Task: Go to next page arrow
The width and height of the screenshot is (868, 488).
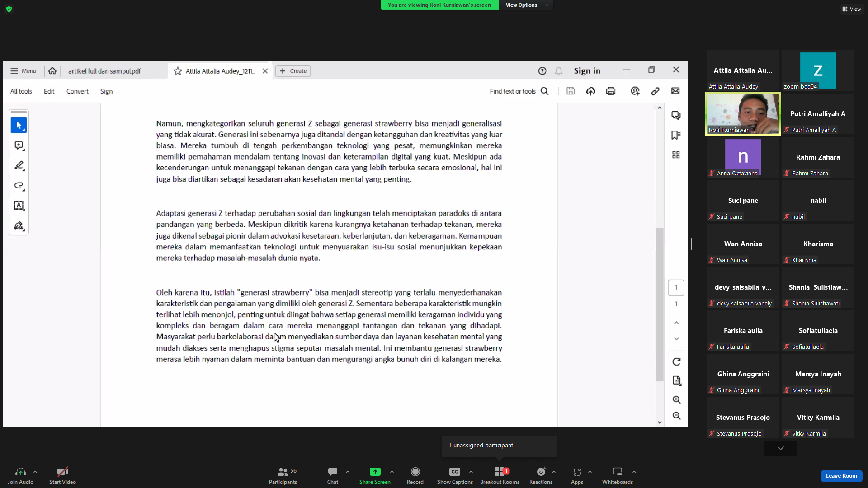Action: point(676,338)
